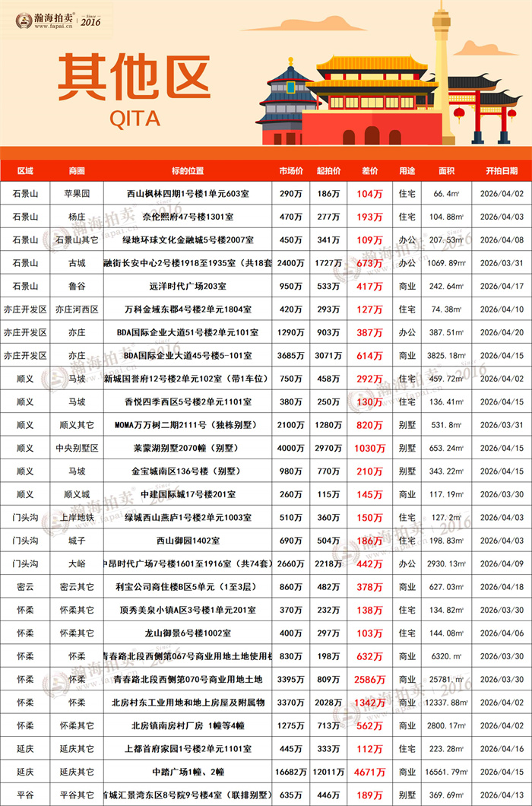
Task: Select the 标的位置 column header
Action: (187, 170)
